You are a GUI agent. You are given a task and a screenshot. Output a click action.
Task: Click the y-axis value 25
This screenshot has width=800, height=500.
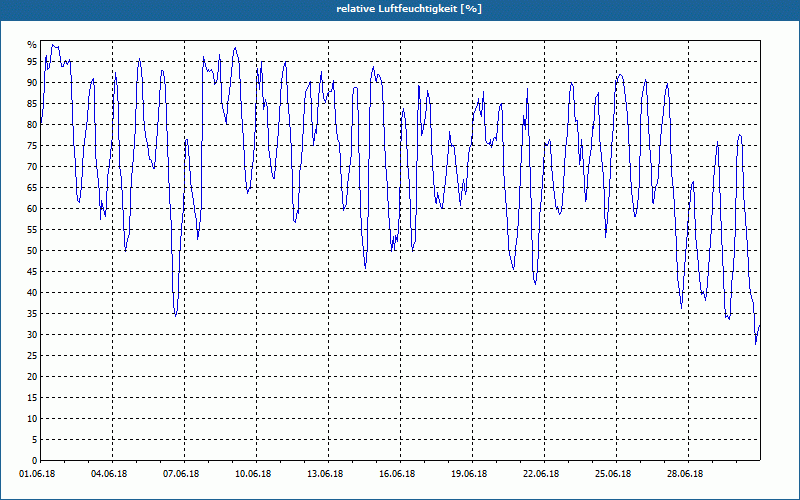pos(32,356)
